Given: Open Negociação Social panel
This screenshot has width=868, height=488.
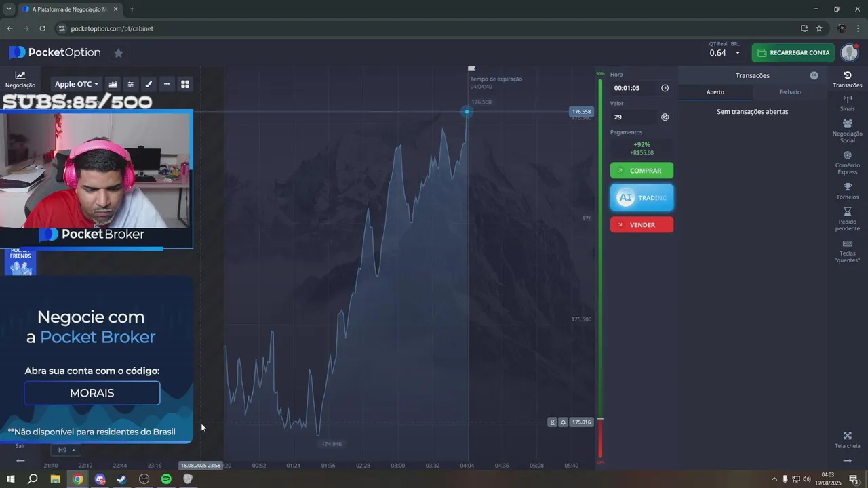Looking at the screenshot, I should (x=848, y=131).
